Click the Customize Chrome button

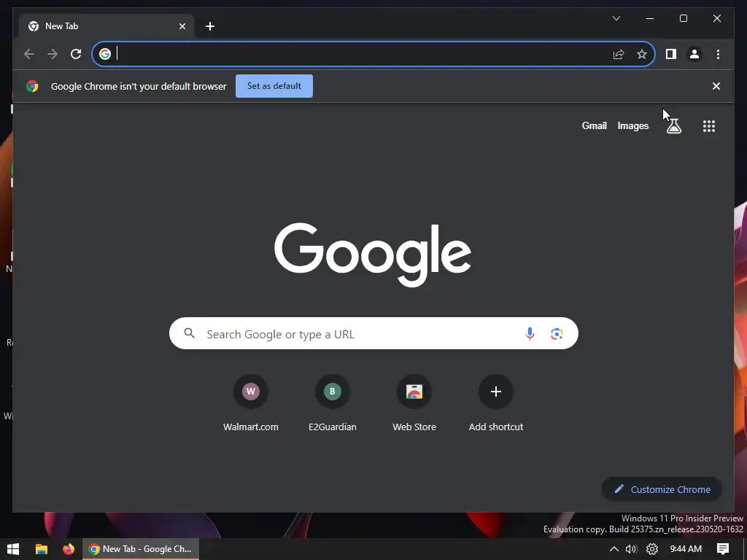click(x=662, y=489)
